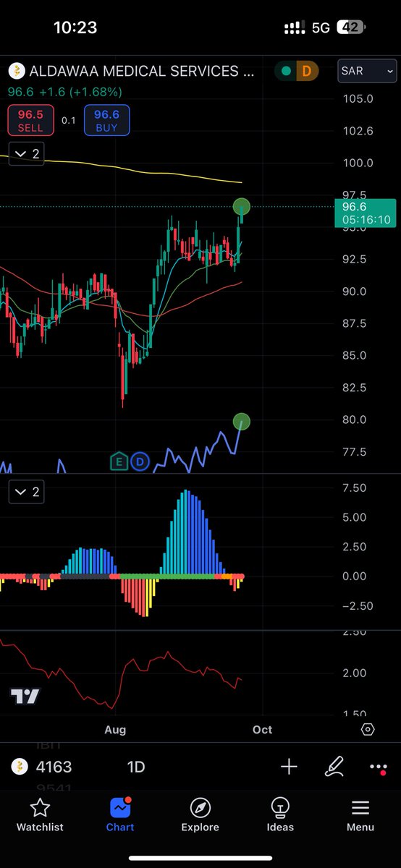Image resolution: width=401 pixels, height=868 pixels.
Task: Tap the Aug label on time axis
Action: tap(115, 729)
